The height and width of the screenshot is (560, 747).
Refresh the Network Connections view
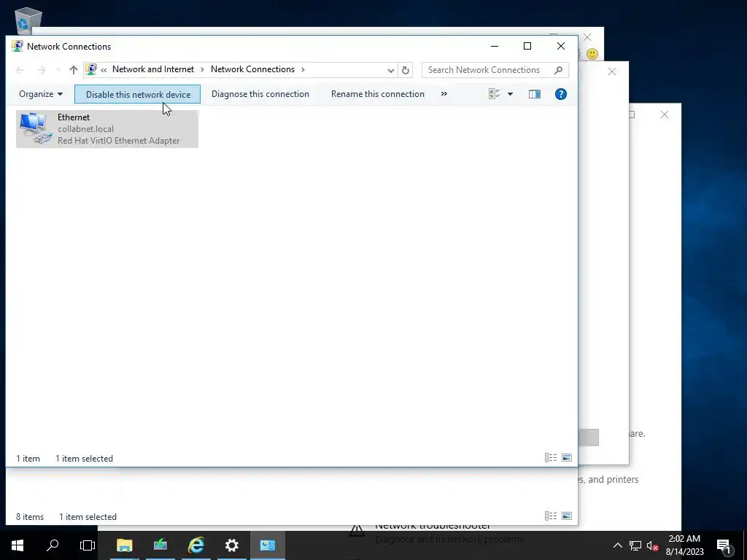coord(406,70)
